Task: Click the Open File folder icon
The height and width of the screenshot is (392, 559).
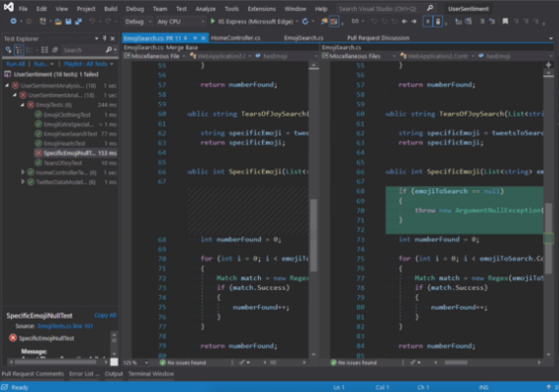Action: tap(58, 22)
